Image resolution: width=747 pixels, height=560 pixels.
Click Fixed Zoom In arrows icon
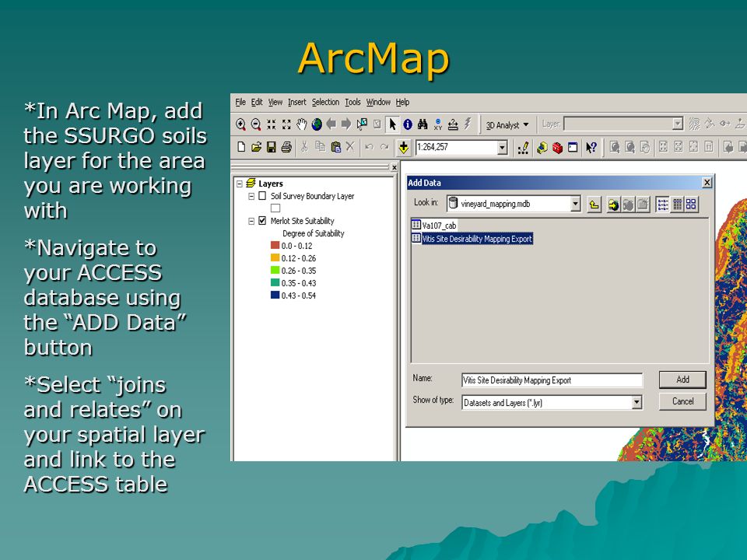[x=272, y=124]
